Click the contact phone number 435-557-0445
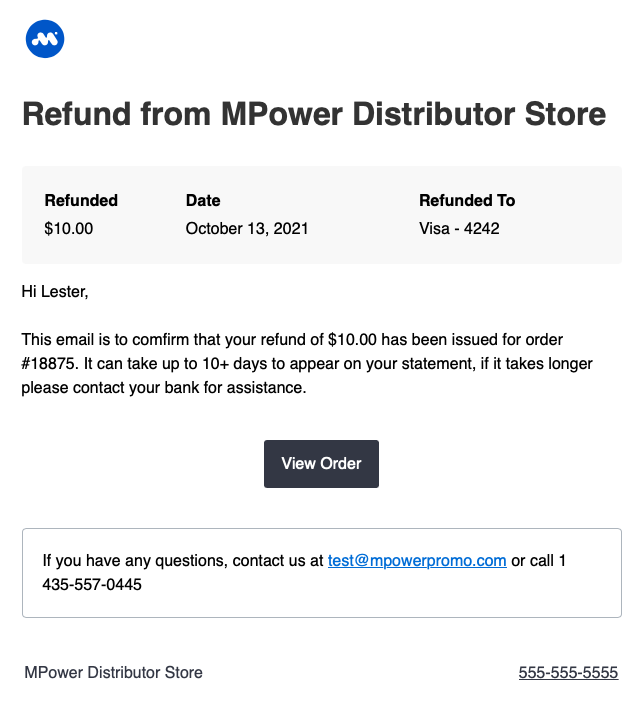 click(92, 585)
